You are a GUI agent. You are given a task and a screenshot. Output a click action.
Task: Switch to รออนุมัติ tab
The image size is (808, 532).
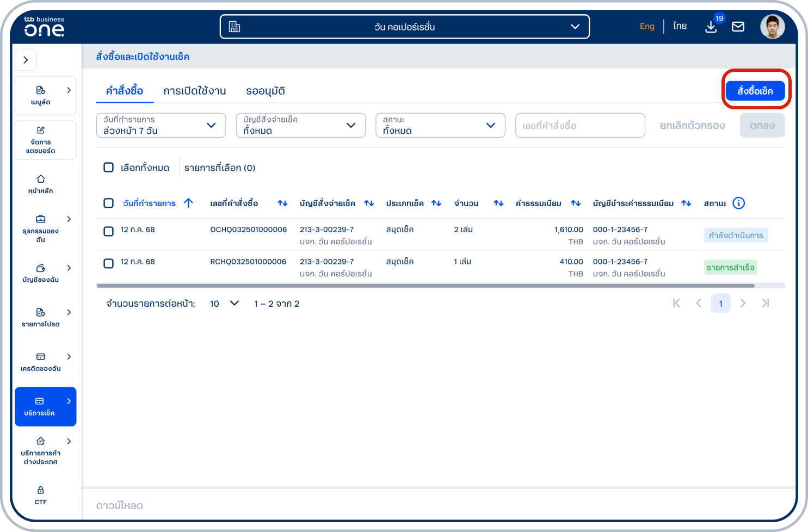pyautogui.click(x=265, y=91)
